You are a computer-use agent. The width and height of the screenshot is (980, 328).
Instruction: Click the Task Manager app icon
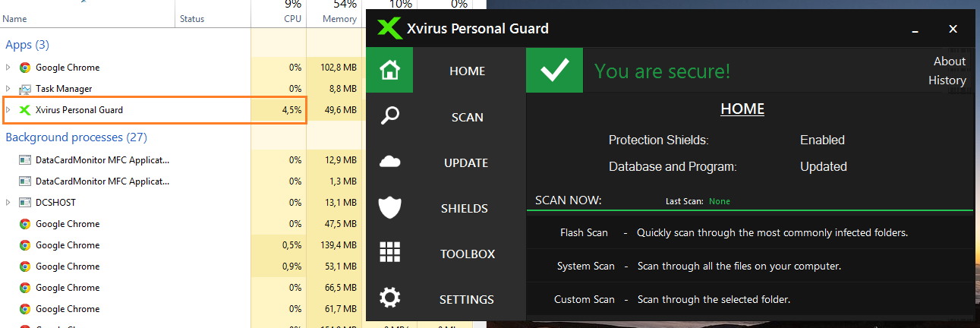click(25, 89)
